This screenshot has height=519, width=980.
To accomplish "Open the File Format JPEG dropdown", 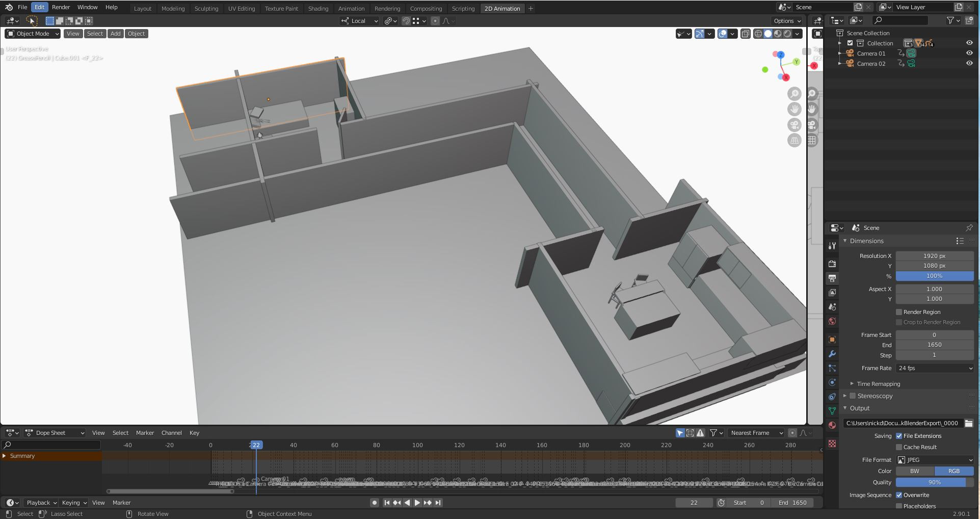I will [935, 460].
